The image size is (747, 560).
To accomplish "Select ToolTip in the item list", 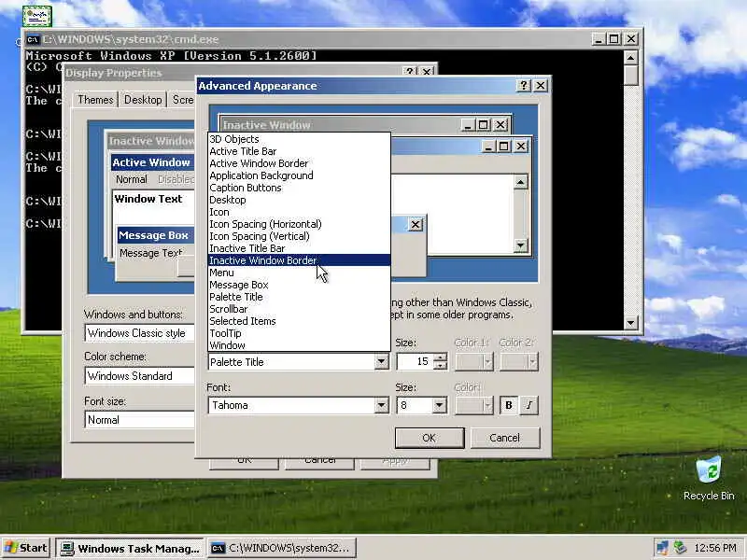I will click(299, 333).
